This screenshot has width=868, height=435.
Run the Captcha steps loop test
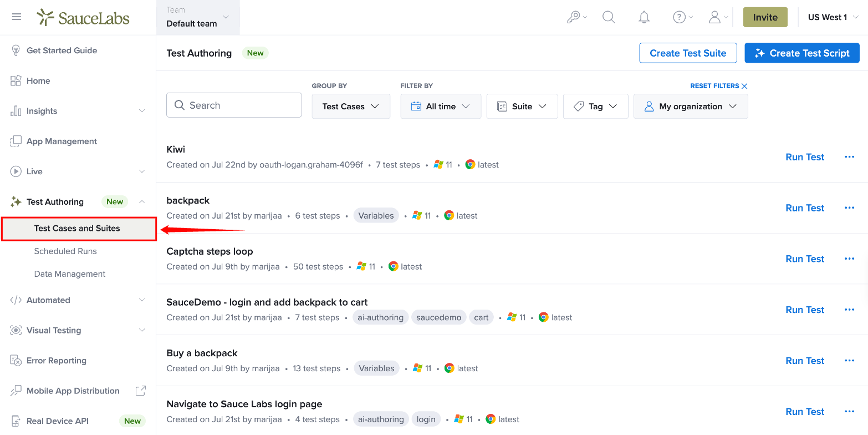(x=805, y=259)
